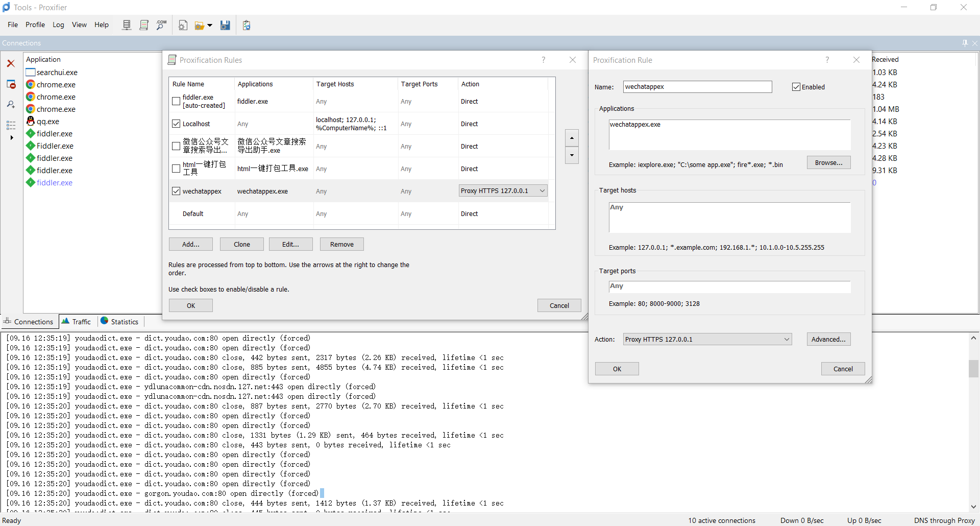
Task: Uncheck the Localhost rule checkbox
Action: coord(176,124)
